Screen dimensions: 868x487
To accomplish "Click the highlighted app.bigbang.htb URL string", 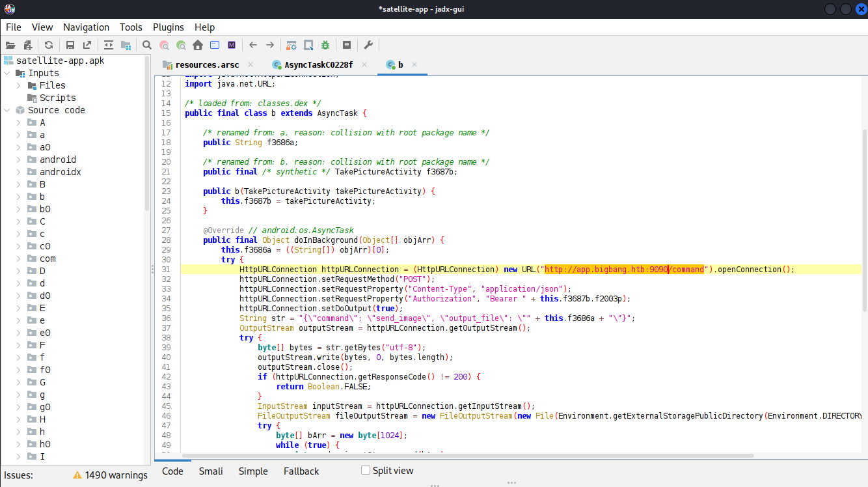I will tap(625, 269).
